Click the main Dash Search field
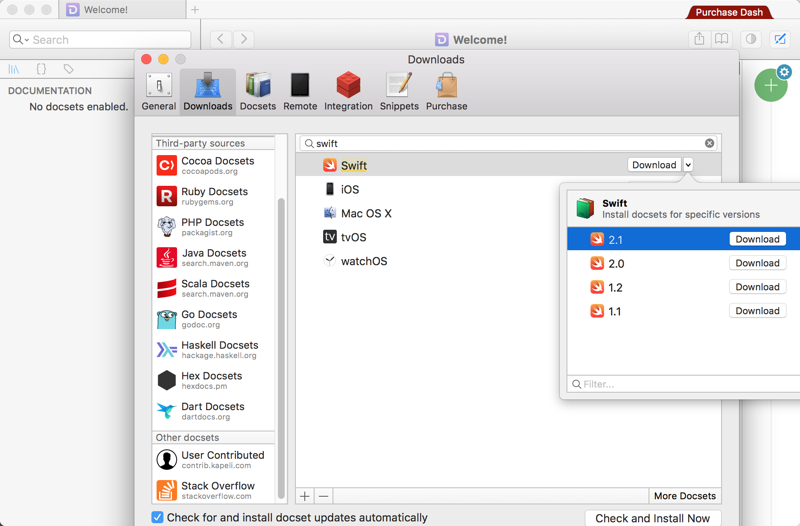The width and height of the screenshot is (800, 526). click(x=100, y=40)
